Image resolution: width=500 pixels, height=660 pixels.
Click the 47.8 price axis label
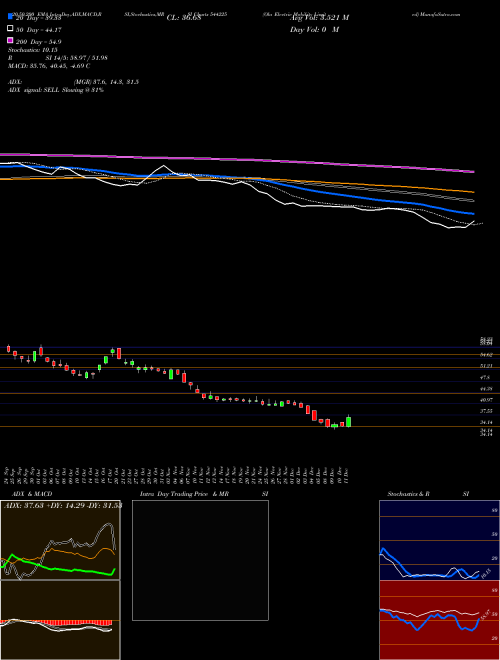487,378
